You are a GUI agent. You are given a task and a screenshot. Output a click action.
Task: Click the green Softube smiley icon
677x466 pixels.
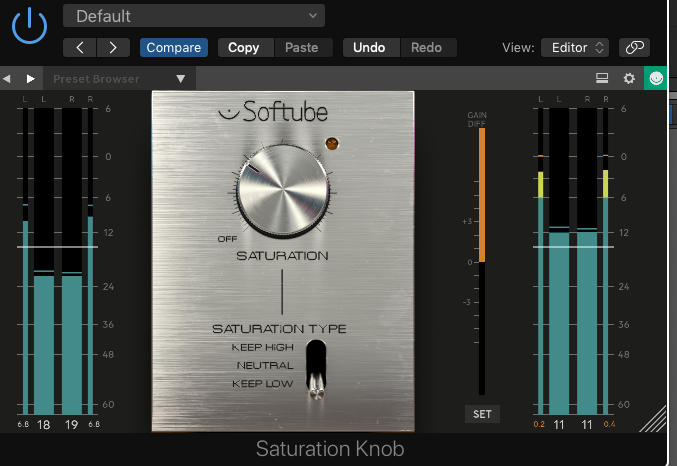point(656,78)
